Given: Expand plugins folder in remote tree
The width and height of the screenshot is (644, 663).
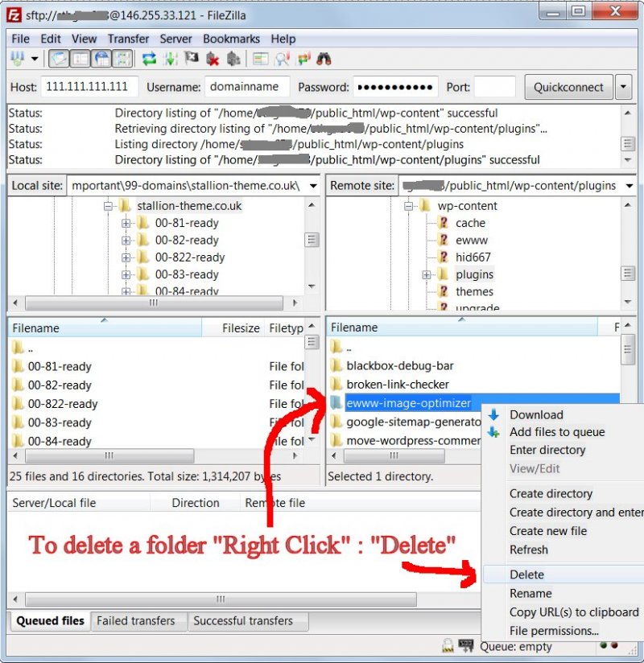Looking at the screenshot, I should coord(427,275).
